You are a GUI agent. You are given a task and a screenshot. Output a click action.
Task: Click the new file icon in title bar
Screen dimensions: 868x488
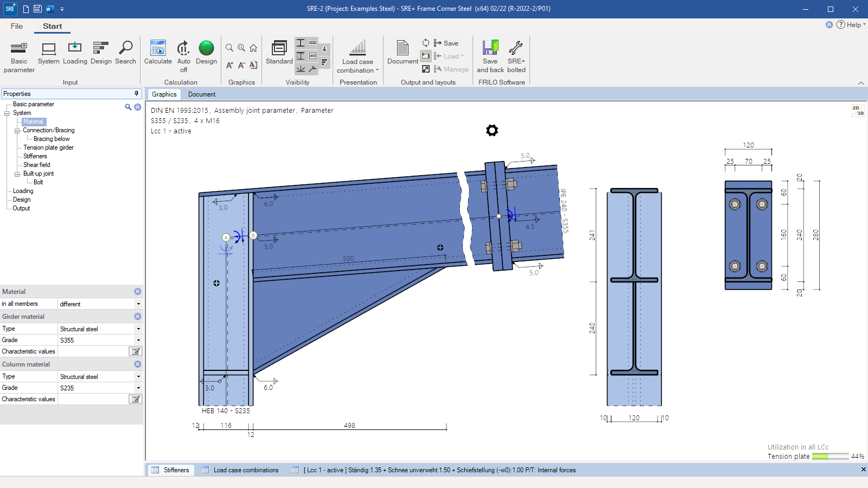(25, 9)
